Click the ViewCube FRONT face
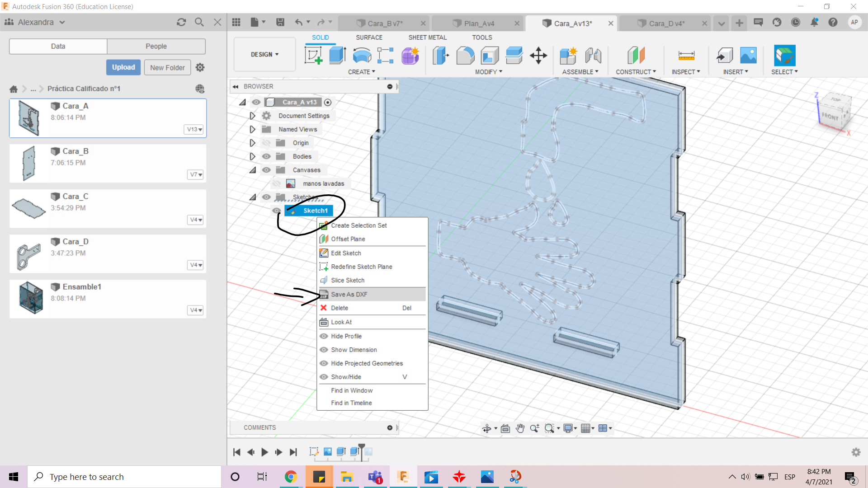This screenshot has width=868, height=488. 830,116
